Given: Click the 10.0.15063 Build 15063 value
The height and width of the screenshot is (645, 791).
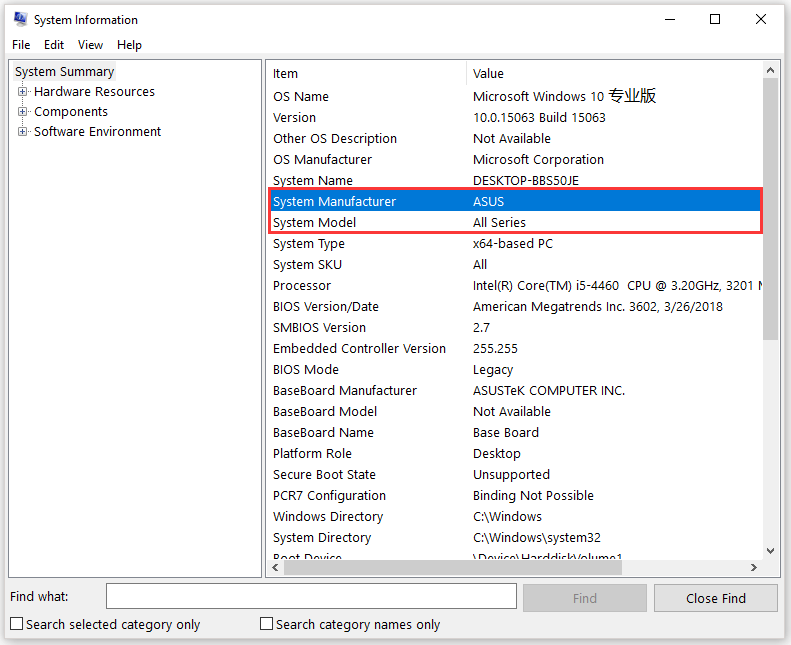Looking at the screenshot, I should click(x=539, y=118).
